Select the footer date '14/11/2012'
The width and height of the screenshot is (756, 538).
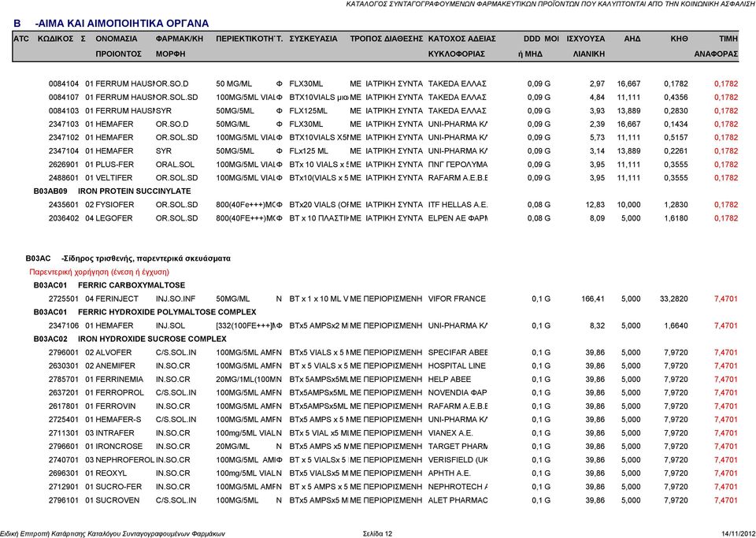pyautogui.click(x=738, y=533)
